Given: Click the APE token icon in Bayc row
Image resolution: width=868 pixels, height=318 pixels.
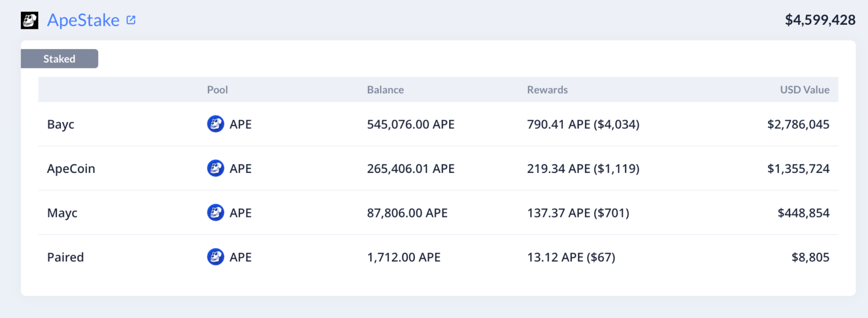Looking at the screenshot, I should [216, 124].
